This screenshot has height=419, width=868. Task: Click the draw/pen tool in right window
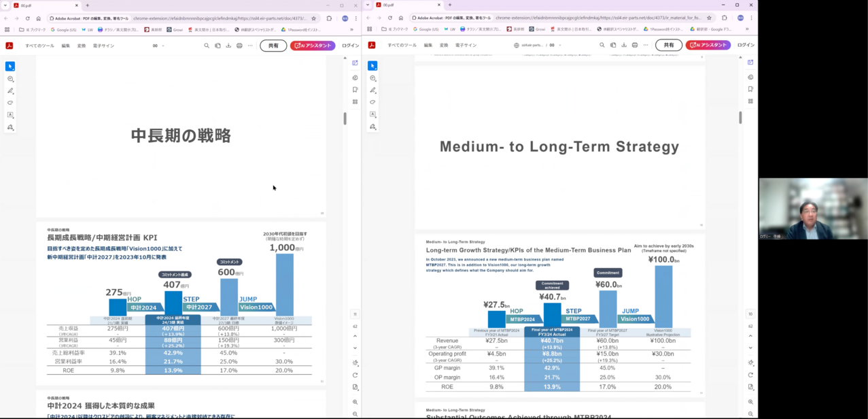[x=372, y=90]
